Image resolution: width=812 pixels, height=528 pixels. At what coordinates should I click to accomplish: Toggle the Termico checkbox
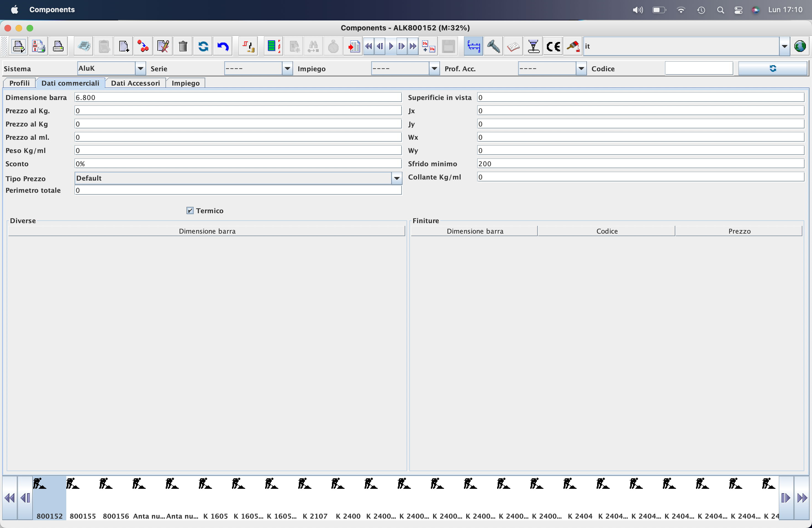(190, 210)
